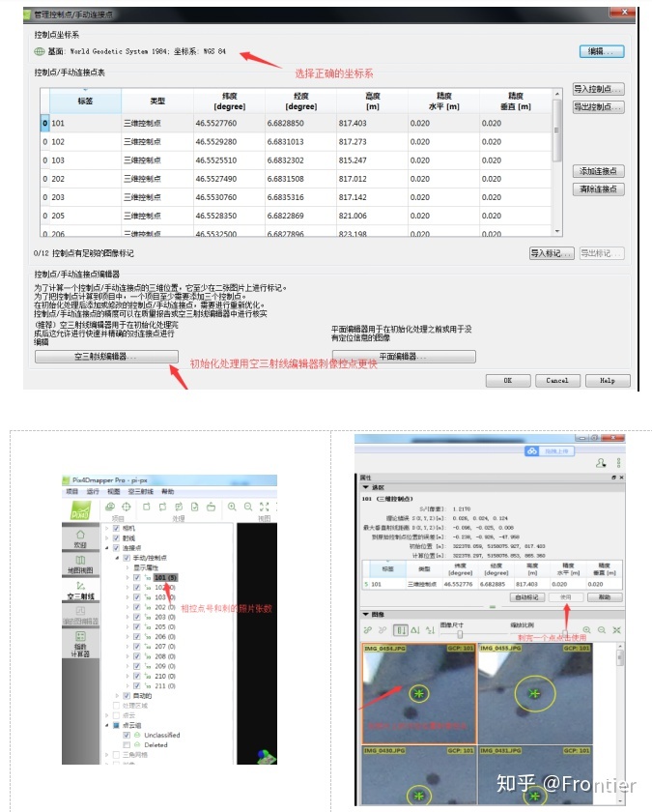Uncheck the checkbox for control point 101 (5)

click(137, 577)
